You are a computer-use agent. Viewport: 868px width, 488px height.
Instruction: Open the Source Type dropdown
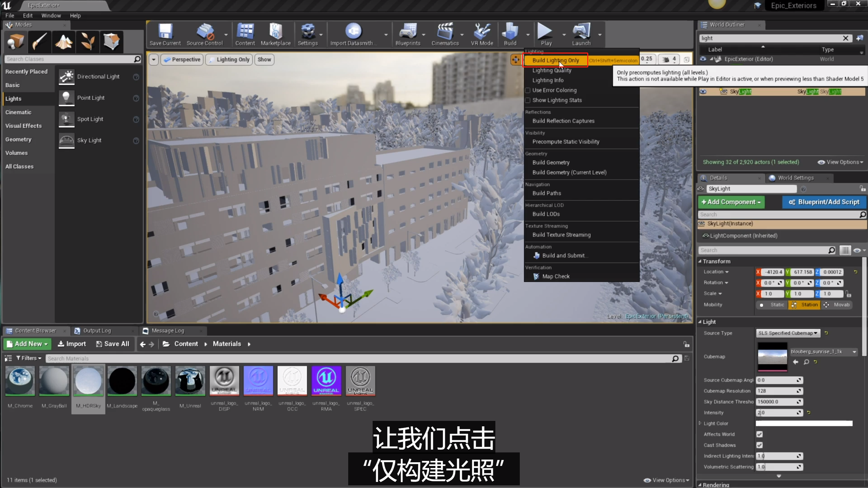point(788,333)
